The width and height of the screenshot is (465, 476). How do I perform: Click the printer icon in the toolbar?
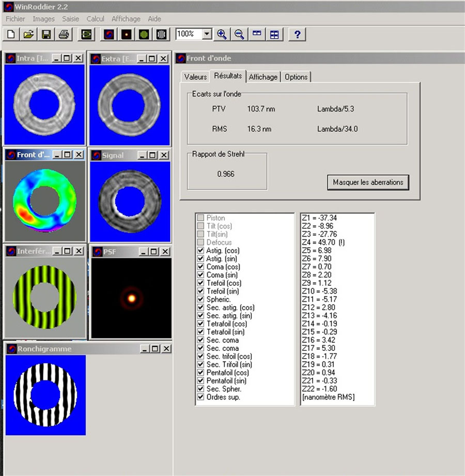pos(63,35)
